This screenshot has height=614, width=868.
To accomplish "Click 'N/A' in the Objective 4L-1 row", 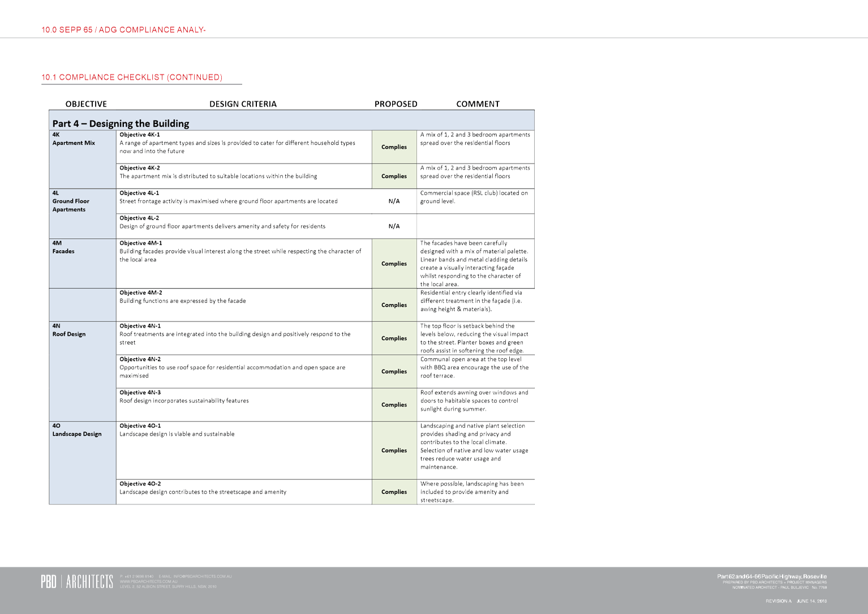I will coord(394,201).
